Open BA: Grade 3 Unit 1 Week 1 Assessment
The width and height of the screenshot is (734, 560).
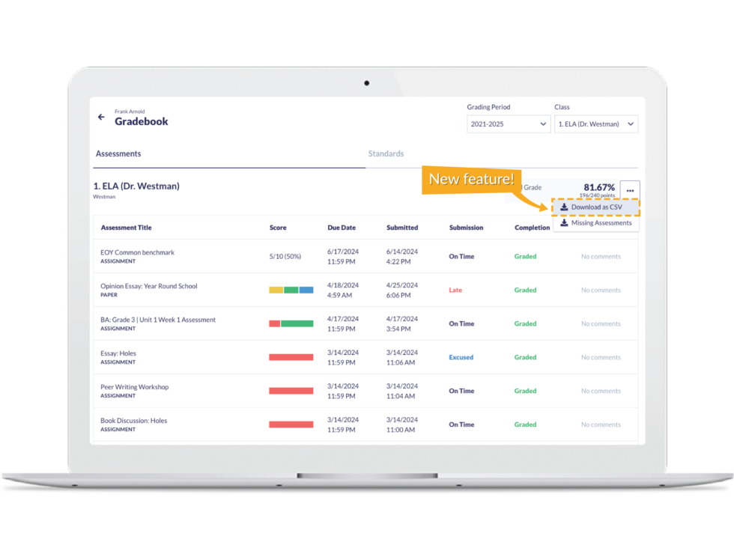point(158,320)
